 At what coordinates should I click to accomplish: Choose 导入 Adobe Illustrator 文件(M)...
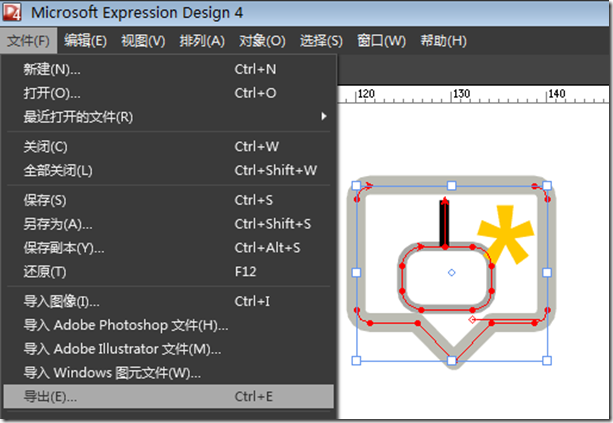pos(168,349)
